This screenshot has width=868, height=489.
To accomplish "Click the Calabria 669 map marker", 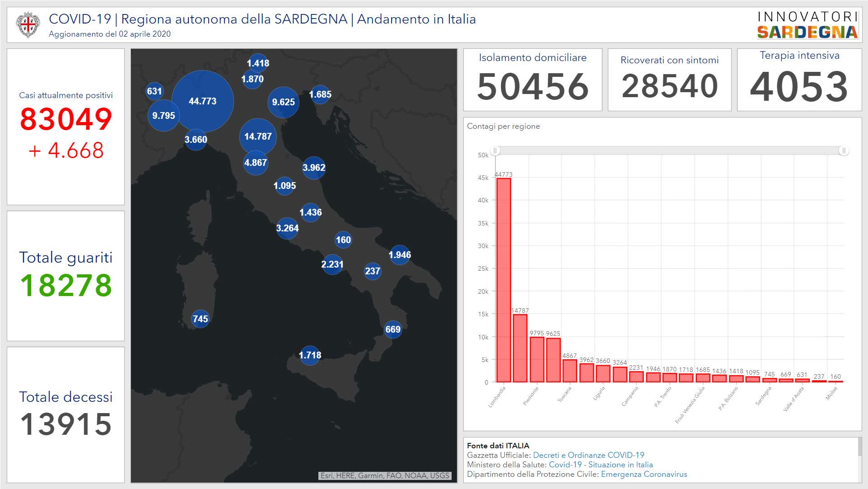I will click(392, 329).
